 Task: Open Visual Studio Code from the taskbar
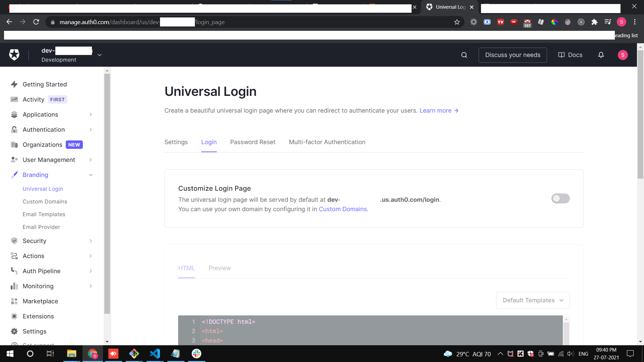coord(155,354)
